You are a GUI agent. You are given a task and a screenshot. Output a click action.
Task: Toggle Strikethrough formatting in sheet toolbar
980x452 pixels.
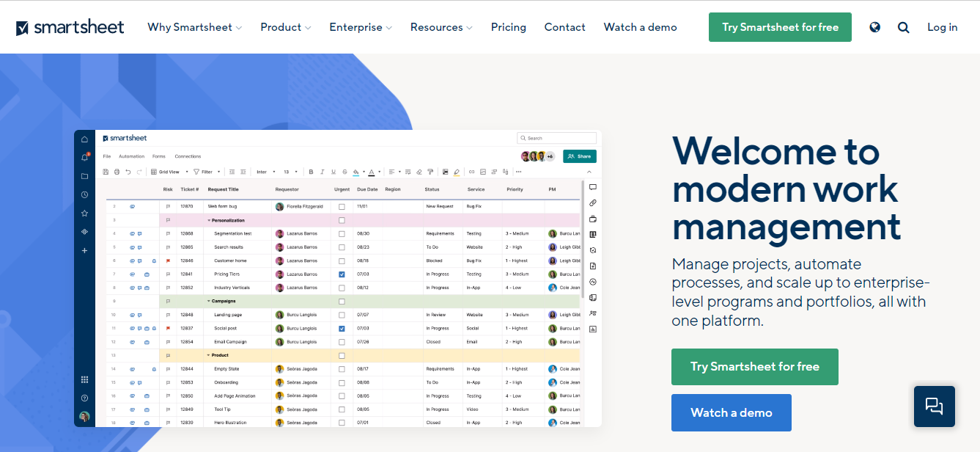(345, 172)
